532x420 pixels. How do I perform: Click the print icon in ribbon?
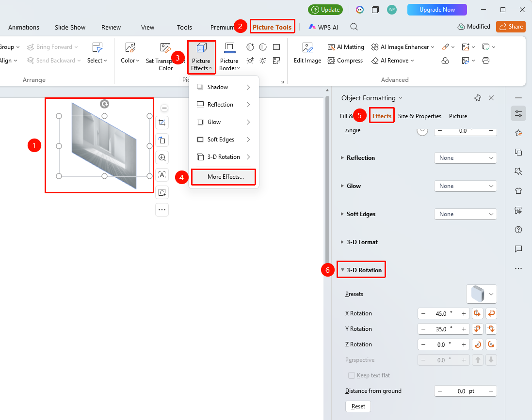pyautogui.click(x=486, y=61)
